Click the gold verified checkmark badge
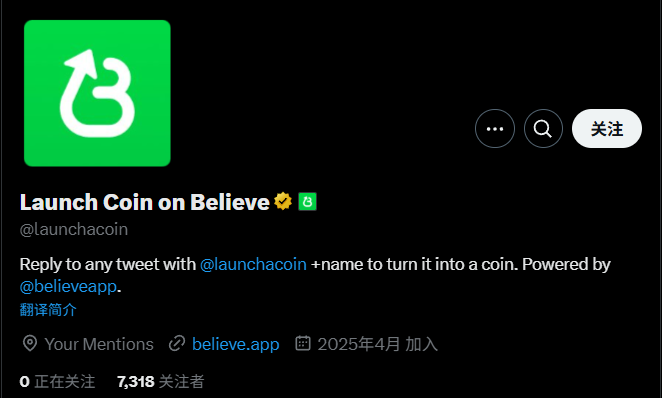 pos(283,201)
